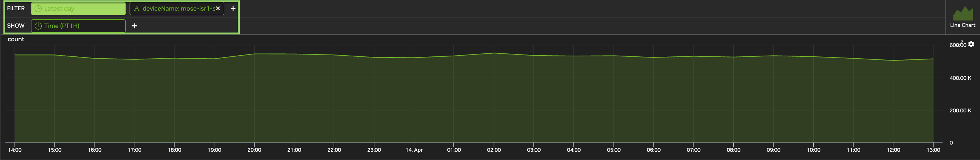Click the 14:00 x-axis label
Viewport: 980px width, 160px height.
click(x=15, y=150)
